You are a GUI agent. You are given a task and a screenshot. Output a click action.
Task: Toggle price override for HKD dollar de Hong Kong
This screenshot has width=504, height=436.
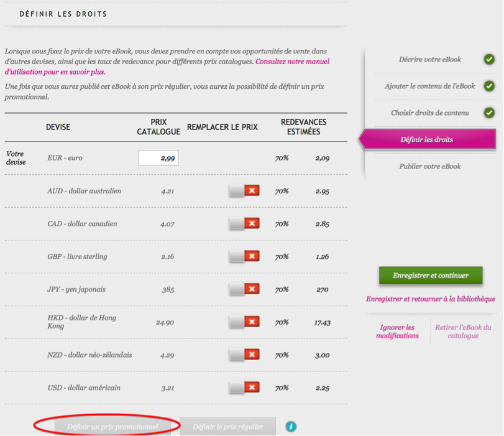point(244,322)
